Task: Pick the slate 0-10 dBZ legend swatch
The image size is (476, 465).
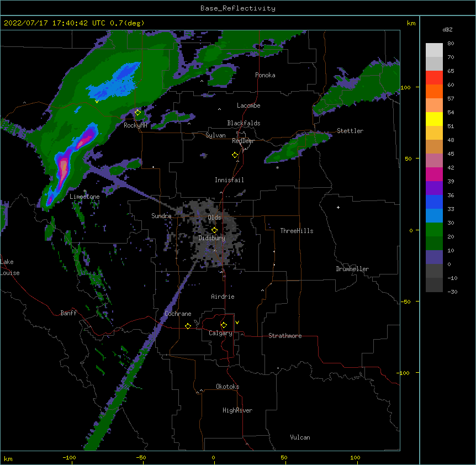Action: coord(434,257)
